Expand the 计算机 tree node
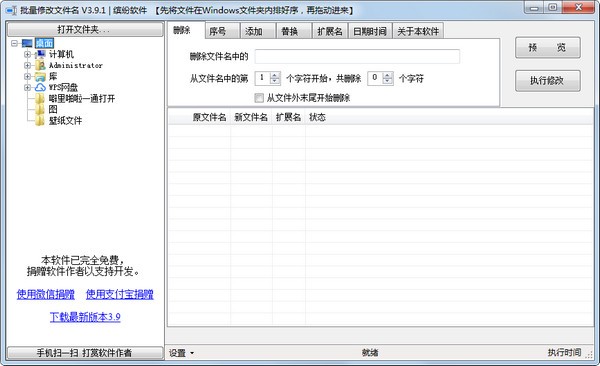600x366 pixels. coord(28,54)
